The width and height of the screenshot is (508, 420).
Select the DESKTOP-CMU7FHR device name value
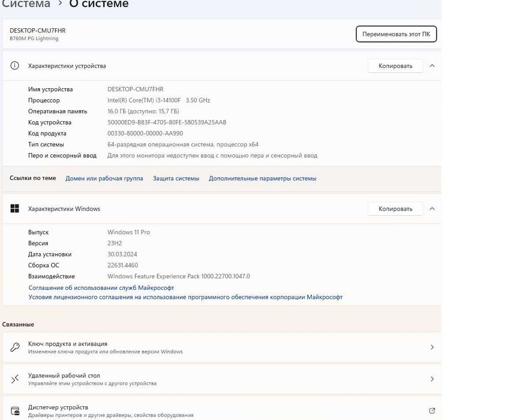136,89
